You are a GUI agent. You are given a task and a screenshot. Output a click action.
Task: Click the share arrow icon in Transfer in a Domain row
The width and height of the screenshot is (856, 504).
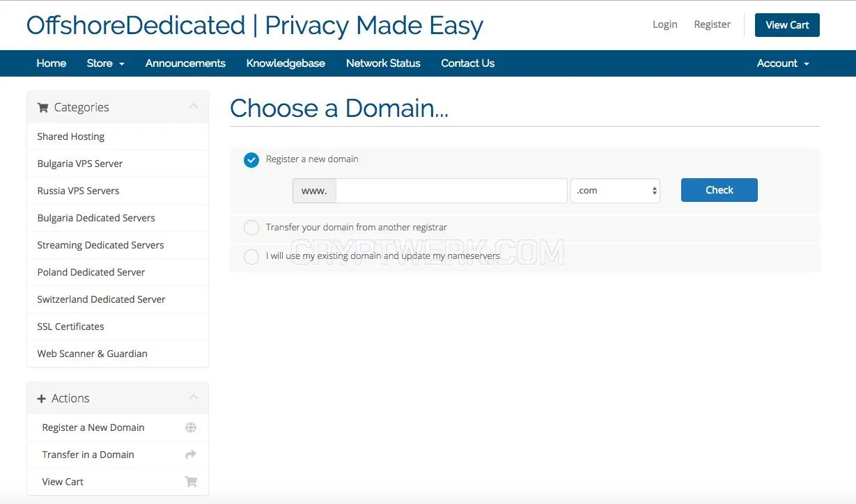[x=191, y=455]
